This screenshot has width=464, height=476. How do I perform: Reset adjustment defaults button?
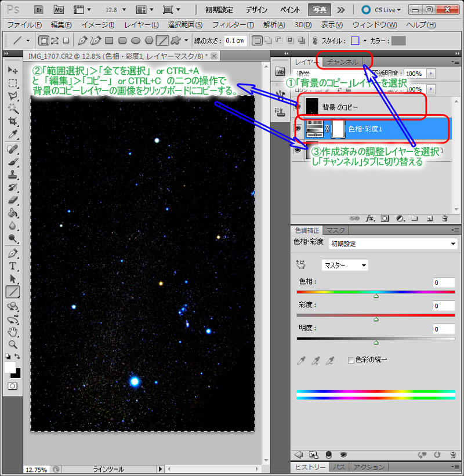pyautogui.click(x=437, y=455)
